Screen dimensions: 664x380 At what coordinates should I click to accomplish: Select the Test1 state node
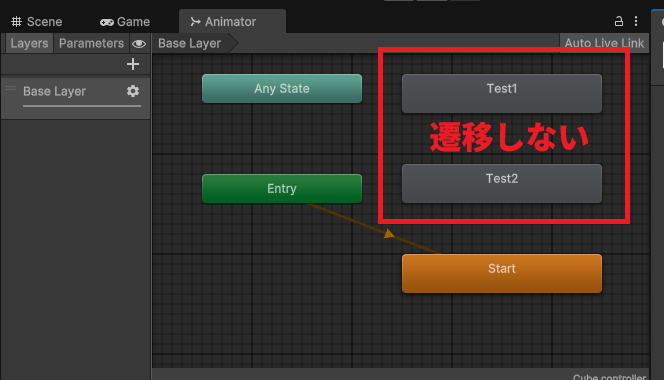502,93
